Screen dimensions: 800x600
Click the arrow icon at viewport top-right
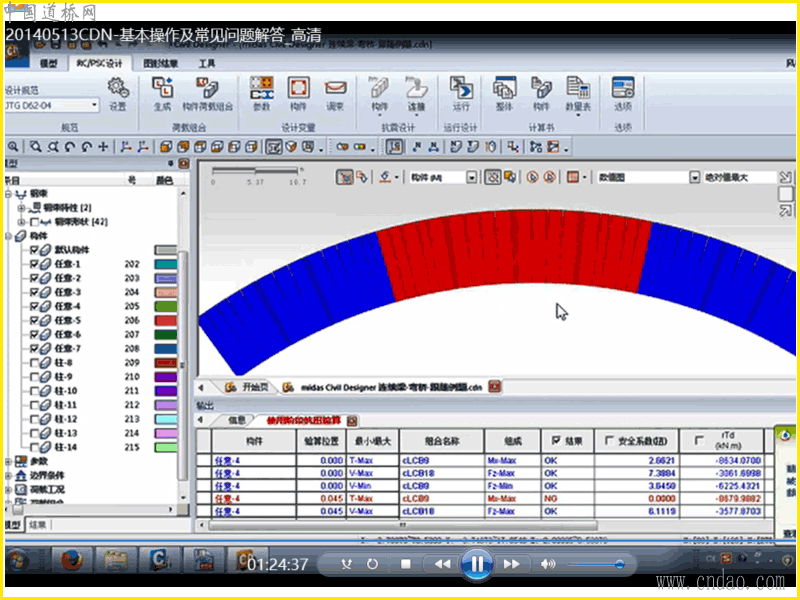coord(785,177)
